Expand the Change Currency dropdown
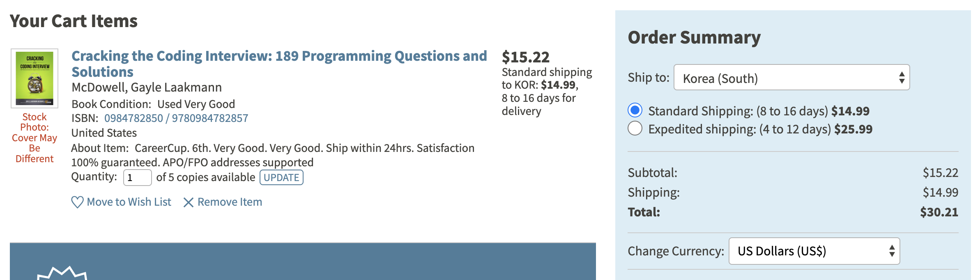 (814, 251)
